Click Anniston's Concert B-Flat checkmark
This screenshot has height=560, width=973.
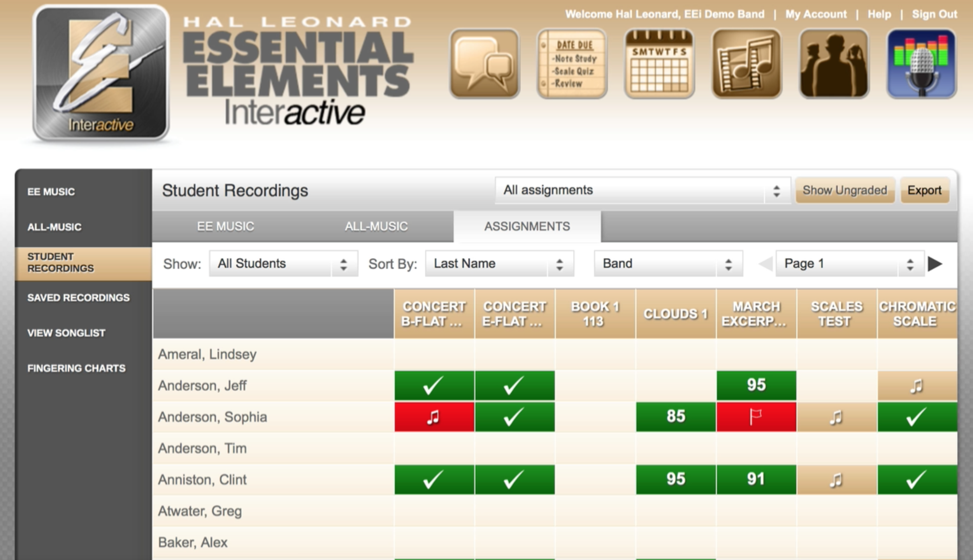[434, 479]
